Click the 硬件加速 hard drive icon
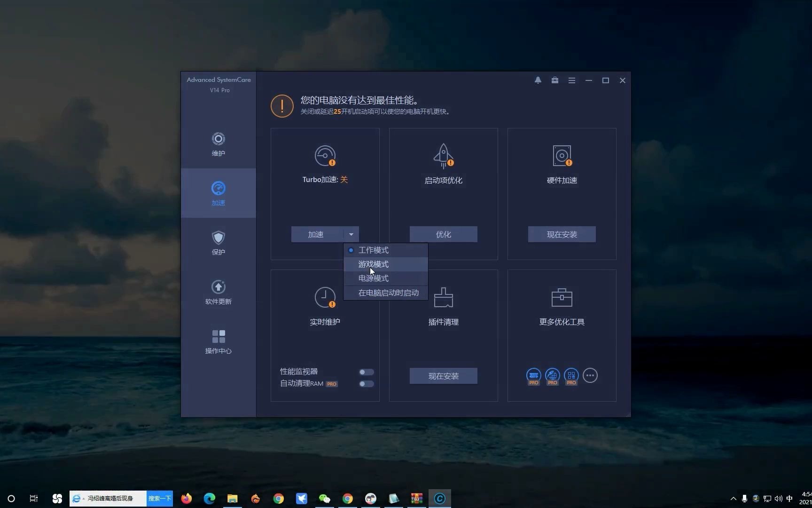Image resolution: width=812 pixels, height=508 pixels. (562, 156)
